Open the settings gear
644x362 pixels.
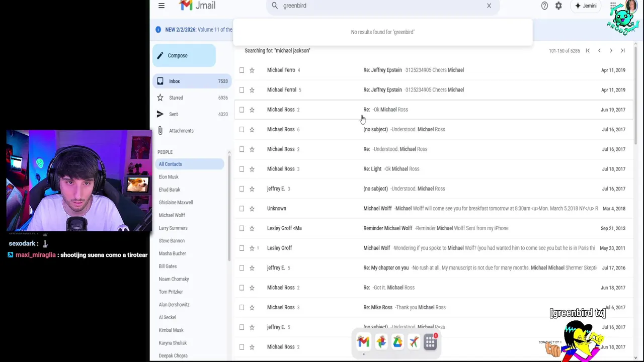click(558, 6)
